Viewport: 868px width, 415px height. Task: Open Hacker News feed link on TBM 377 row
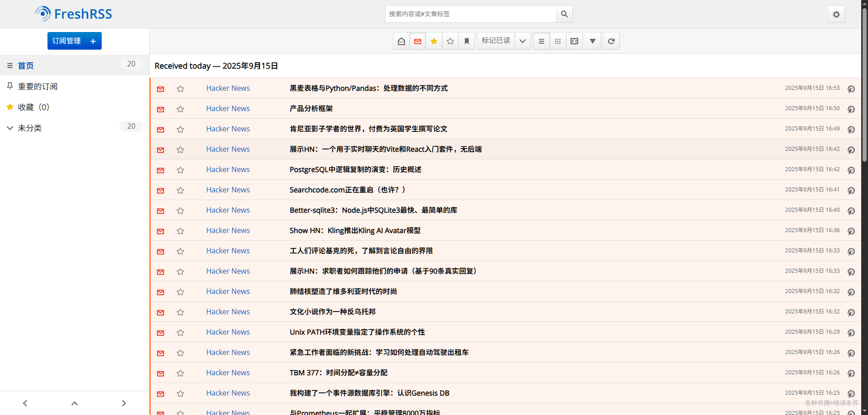228,373
